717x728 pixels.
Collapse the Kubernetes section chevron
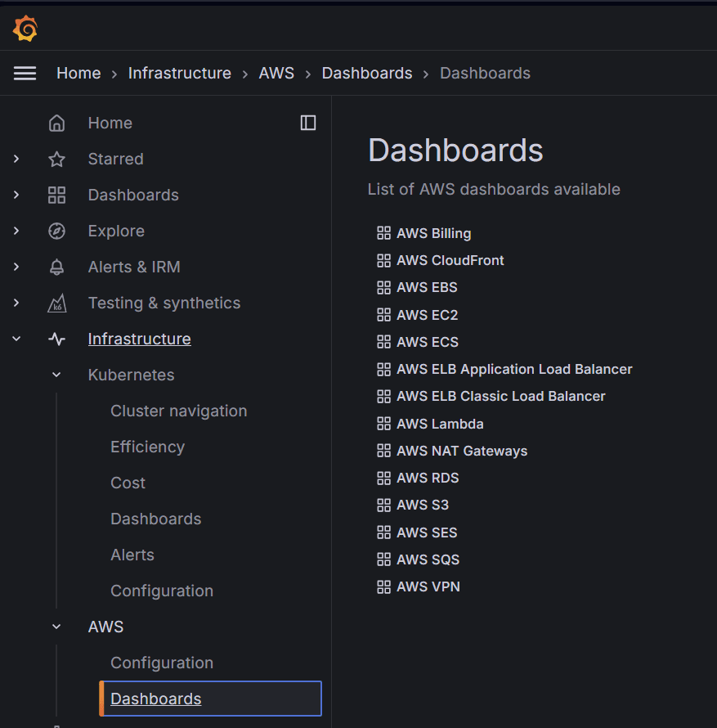coord(56,375)
